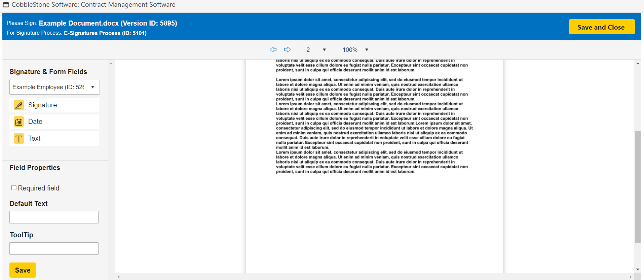Click the 'For Signature Process:' label
644x280 pixels.
coord(34,33)
